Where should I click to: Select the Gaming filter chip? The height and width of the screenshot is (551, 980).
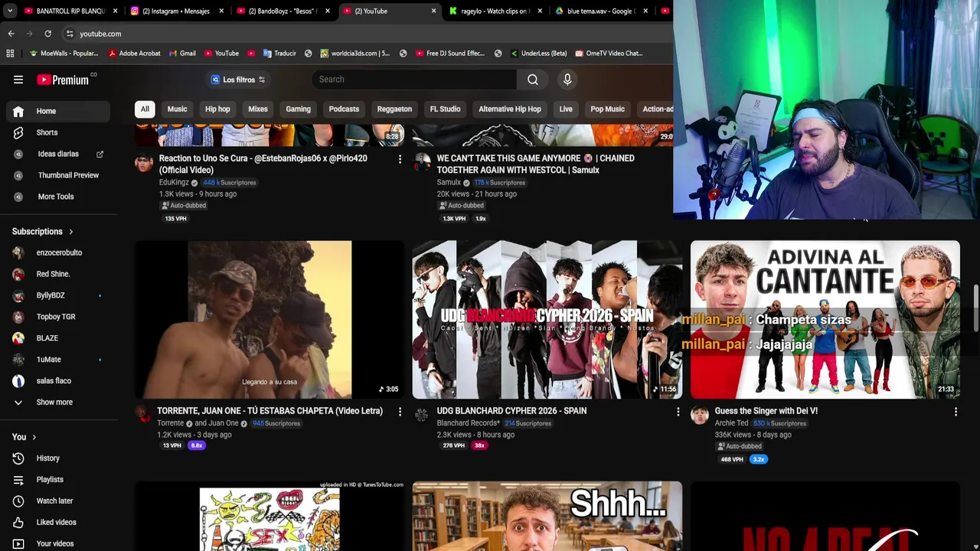[298, 109]
